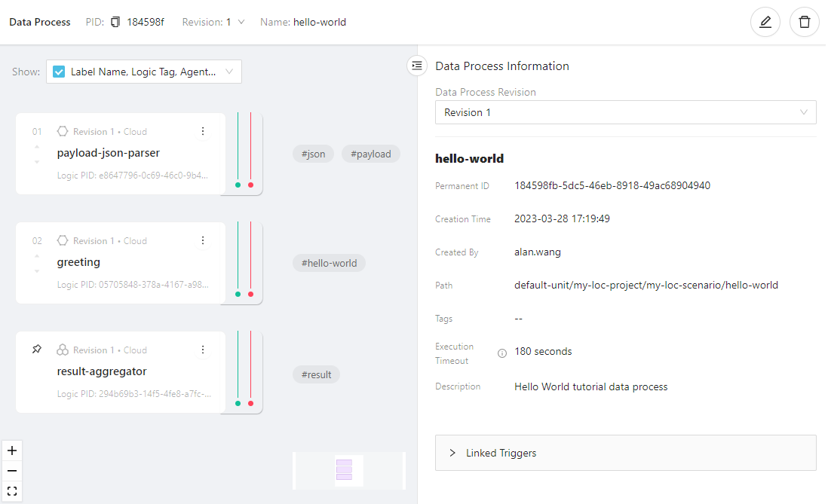The image size is (828, 504).
Task: Click the #payload tag
Action: 370,154
